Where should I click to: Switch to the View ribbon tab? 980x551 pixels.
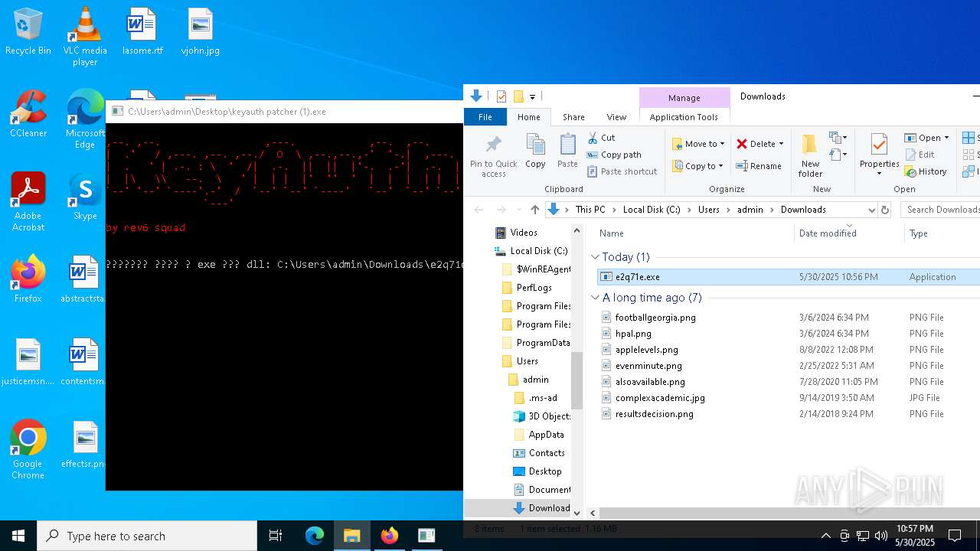pos(616,117)
